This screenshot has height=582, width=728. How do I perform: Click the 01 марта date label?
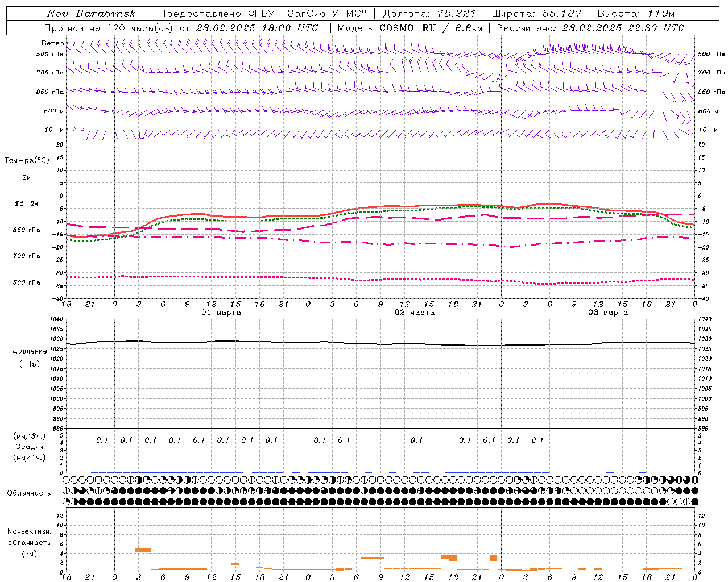(222, 313)
